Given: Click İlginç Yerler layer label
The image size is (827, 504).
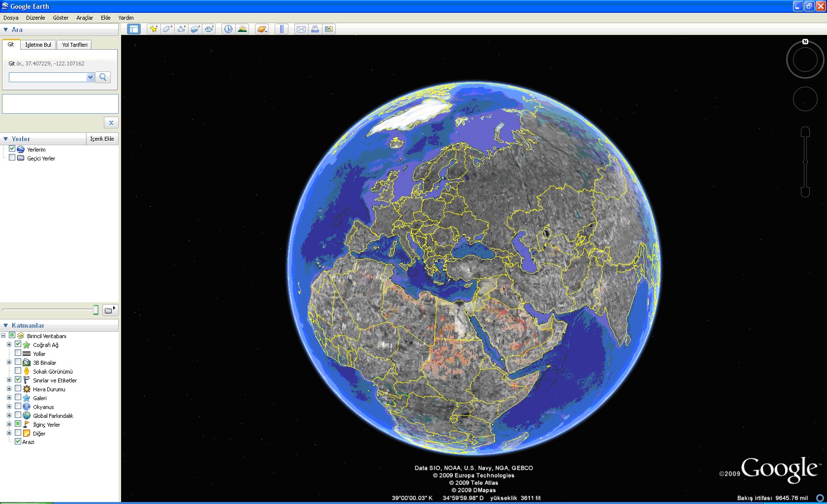Looking at the screenshot, I should coord(47,425).
